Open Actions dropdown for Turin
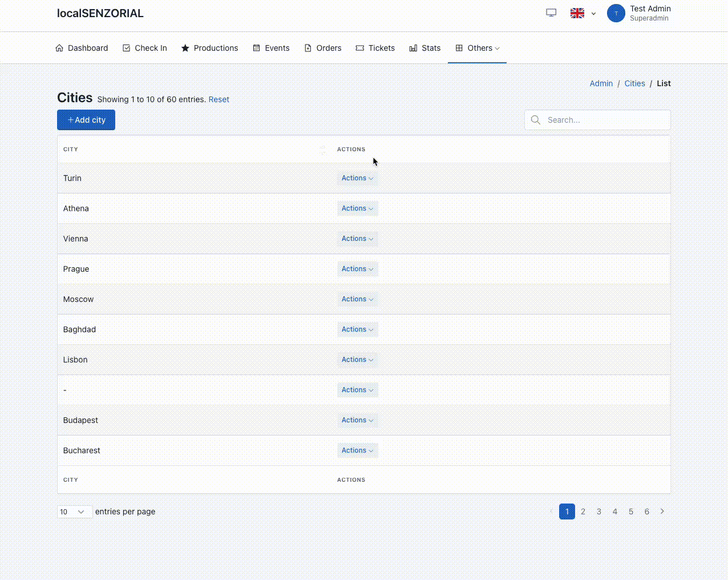 click(x=357, y=178)
